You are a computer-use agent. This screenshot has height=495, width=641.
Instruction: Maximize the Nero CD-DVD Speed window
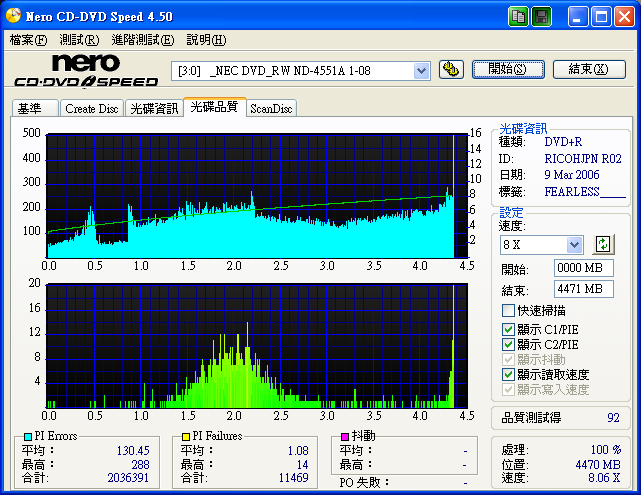tap(601, 17)
